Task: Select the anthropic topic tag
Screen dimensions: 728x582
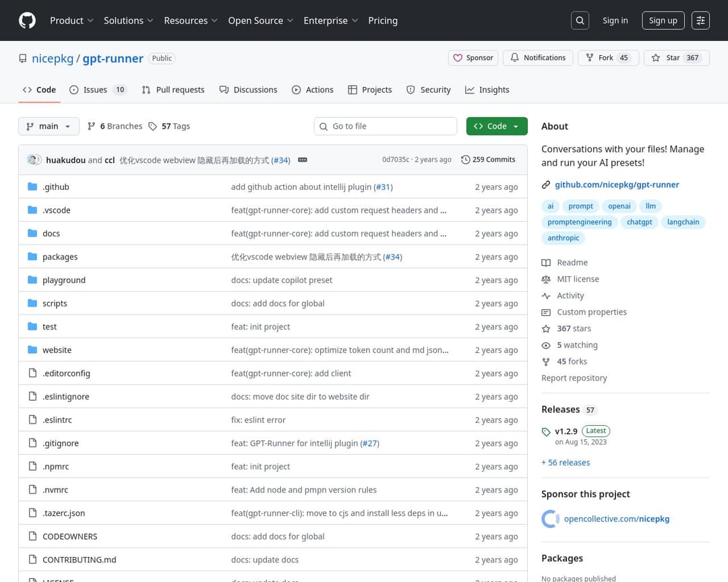Action: 563,238
